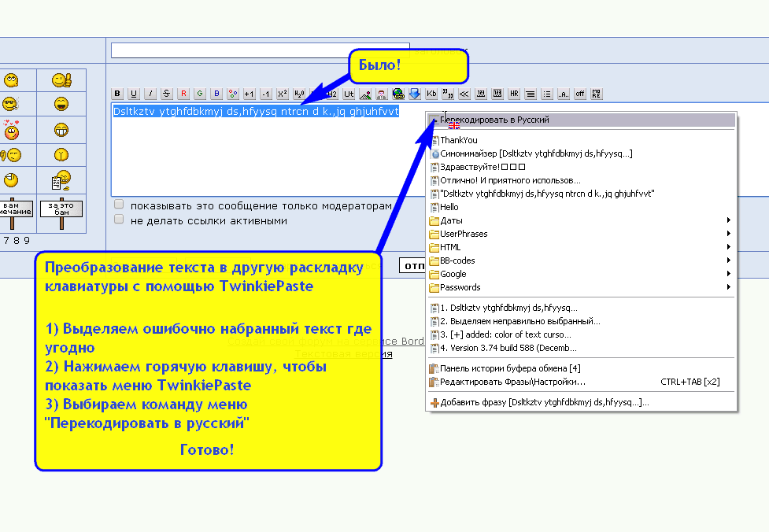Insert the smoking smiley with glasses
This screenshot has height=532, width=769.
[x=11, y=104]
